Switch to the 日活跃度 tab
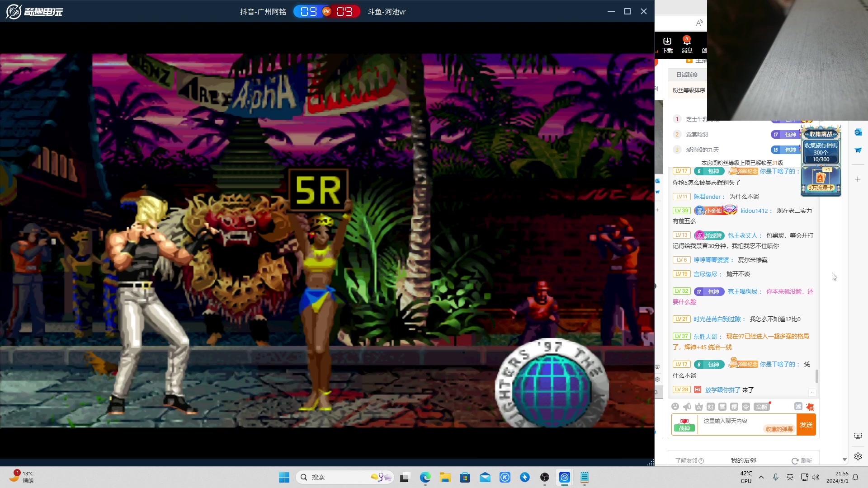Screen dimensions: 868x488 tap(687, 75)
